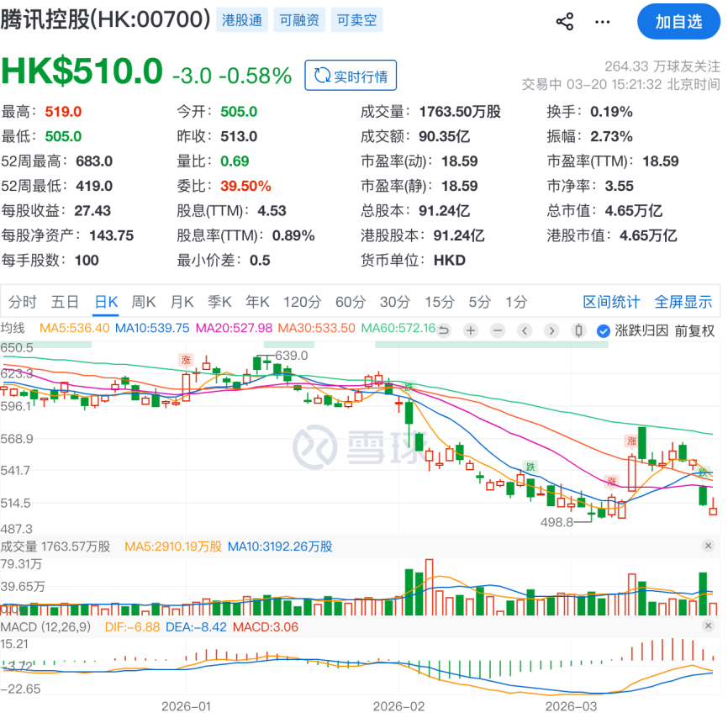Click the MACD (12,26,9) indicator title
Image resolution: width=728 pixels, height=718 pixels.
pyautogui.click(x=45, y=627)
